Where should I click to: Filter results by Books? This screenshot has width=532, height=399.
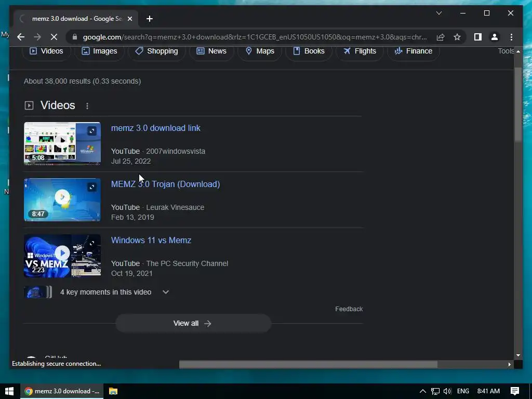pyautogui.click(x=309, y=51)
